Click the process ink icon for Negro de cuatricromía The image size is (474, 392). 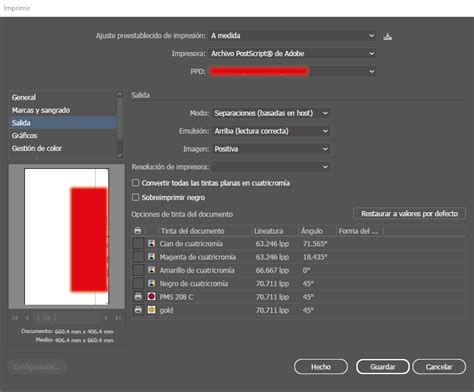pos(152,283)
